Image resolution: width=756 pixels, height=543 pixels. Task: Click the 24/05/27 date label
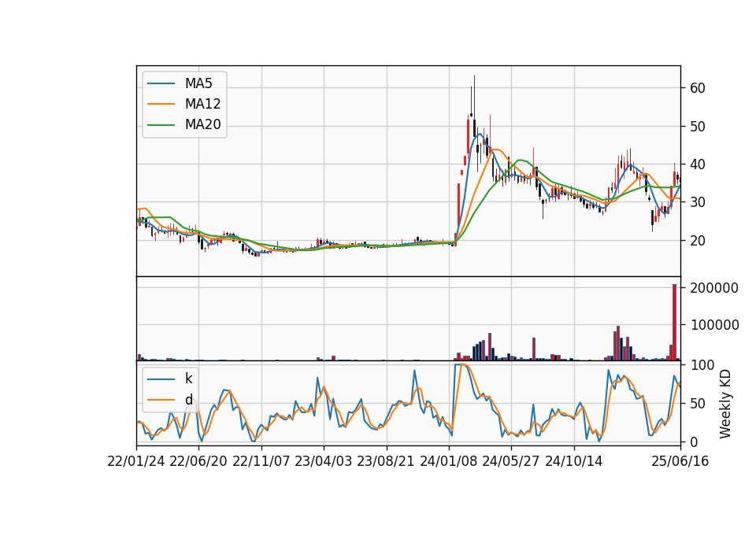(x=510, y=462)
